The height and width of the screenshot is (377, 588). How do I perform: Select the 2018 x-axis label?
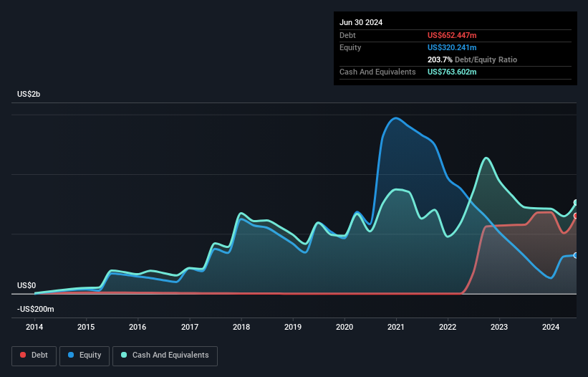coord(241,327)
